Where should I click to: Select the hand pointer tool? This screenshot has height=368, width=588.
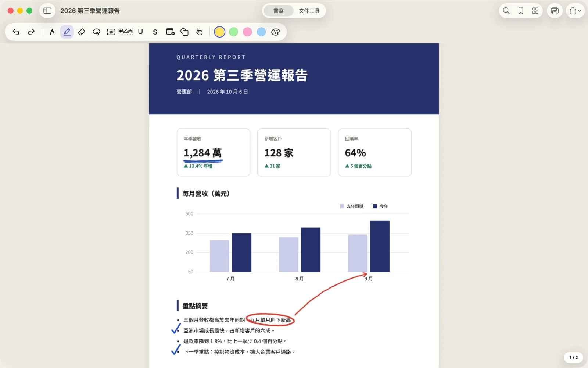tap(199, 32)
